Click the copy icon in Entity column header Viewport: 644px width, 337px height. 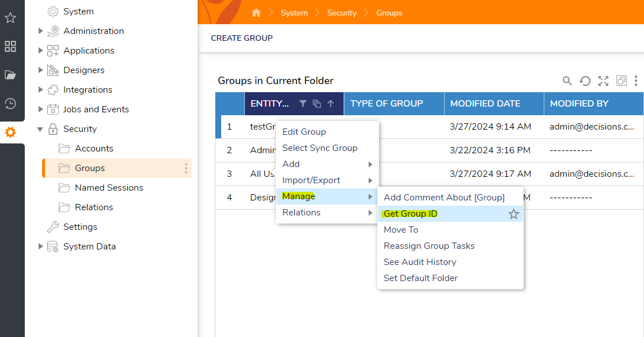[317, 104]
